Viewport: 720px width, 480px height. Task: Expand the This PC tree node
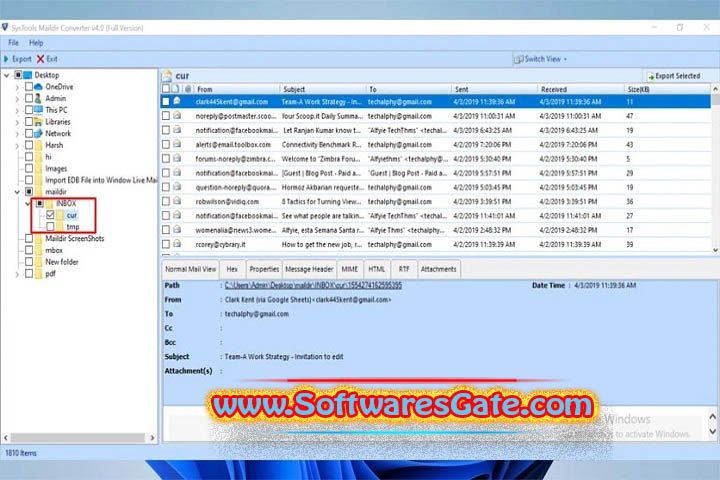click(17, 110)
